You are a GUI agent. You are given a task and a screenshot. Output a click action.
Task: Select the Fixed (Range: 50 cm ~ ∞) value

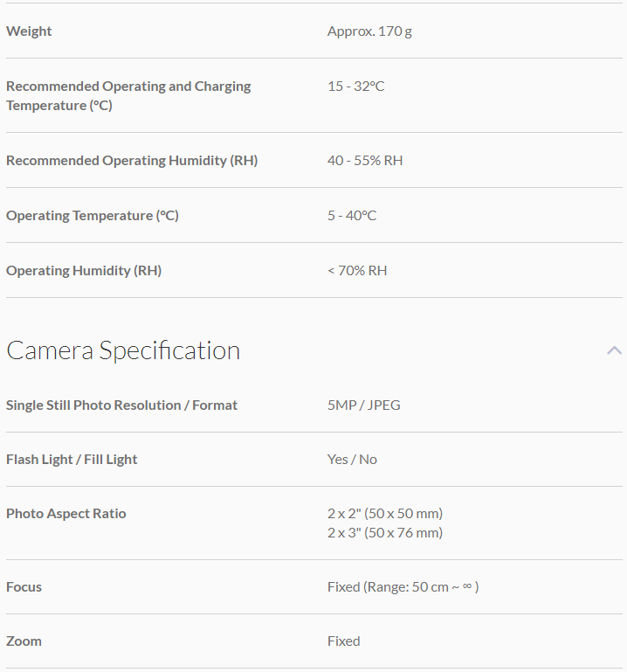coord(403,587)
